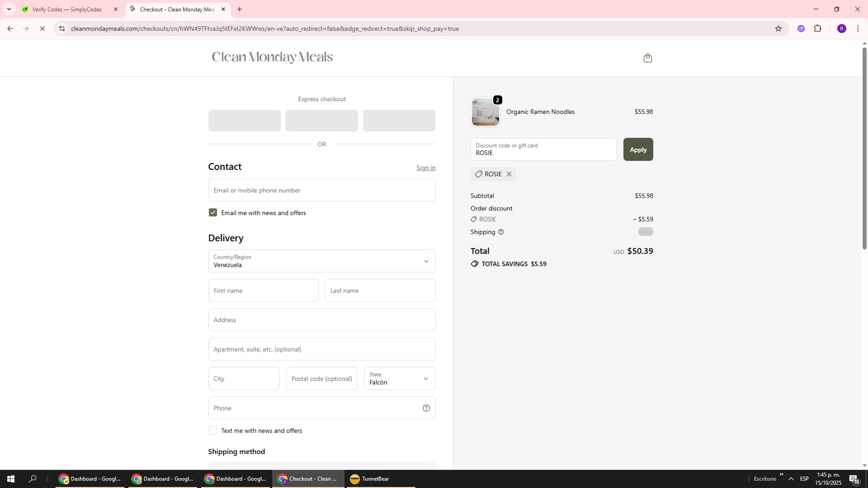The width and height of the screenshot is (868, 488).
Task: Focus the Postal code field
Action: point(322,379)
